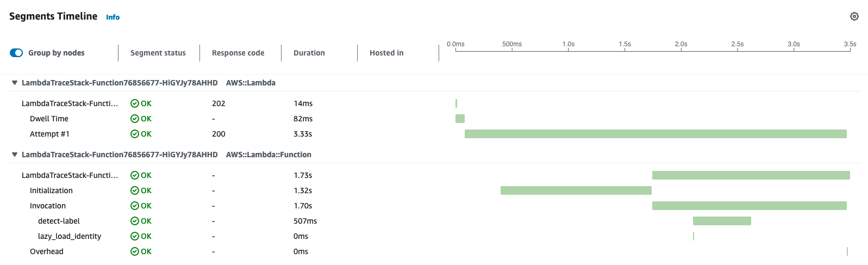The width and height of the screenshot is (868, 265).
Task: Click the Response code column header
Action: tap(238, 53)
